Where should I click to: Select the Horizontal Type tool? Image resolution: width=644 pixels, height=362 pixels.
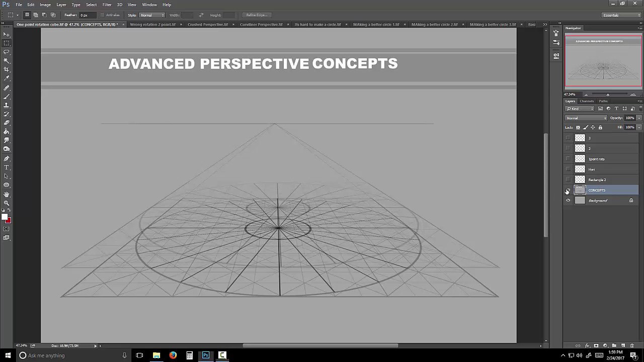7,167
